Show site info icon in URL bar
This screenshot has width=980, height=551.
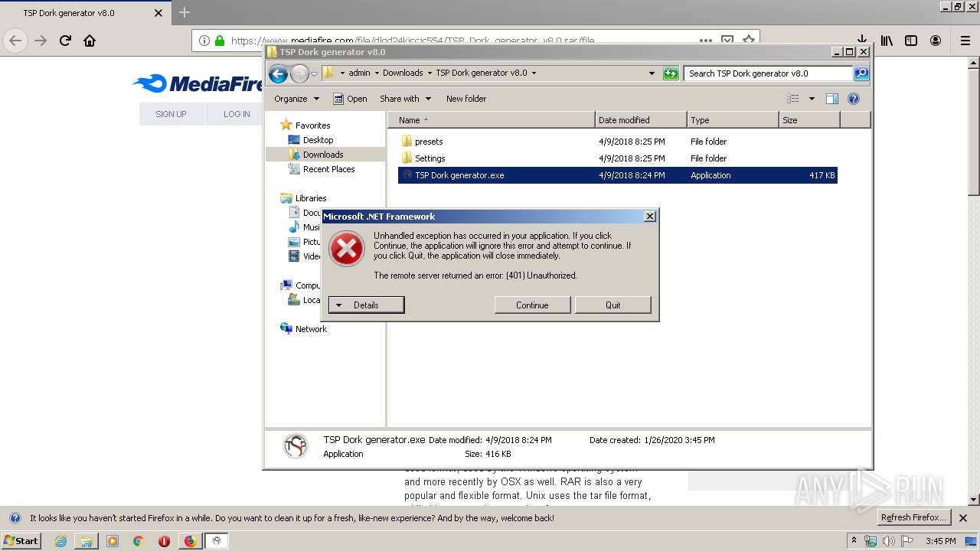[x=205, y=41]
